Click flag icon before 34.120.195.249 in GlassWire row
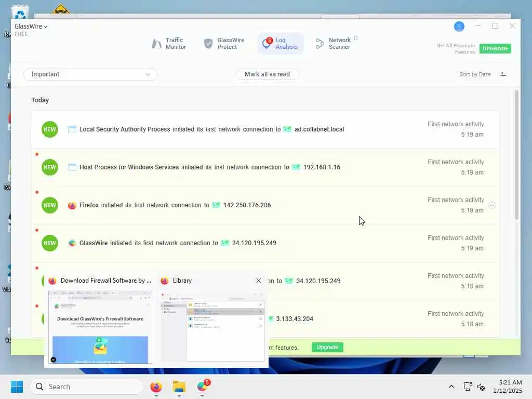The height and width of the screenshot is (399, 532). tap(225, 243)
